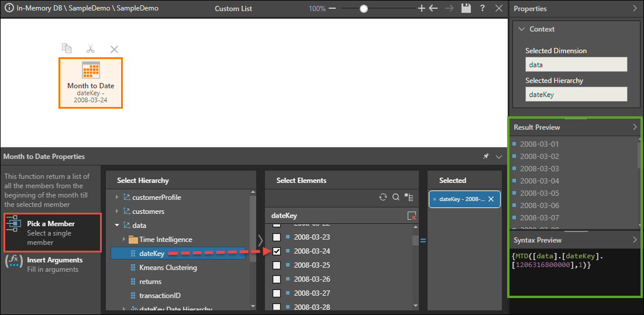Remove the selected dateKey chip
The width and height of the screenshot is (644, 315).
(491, 199)
